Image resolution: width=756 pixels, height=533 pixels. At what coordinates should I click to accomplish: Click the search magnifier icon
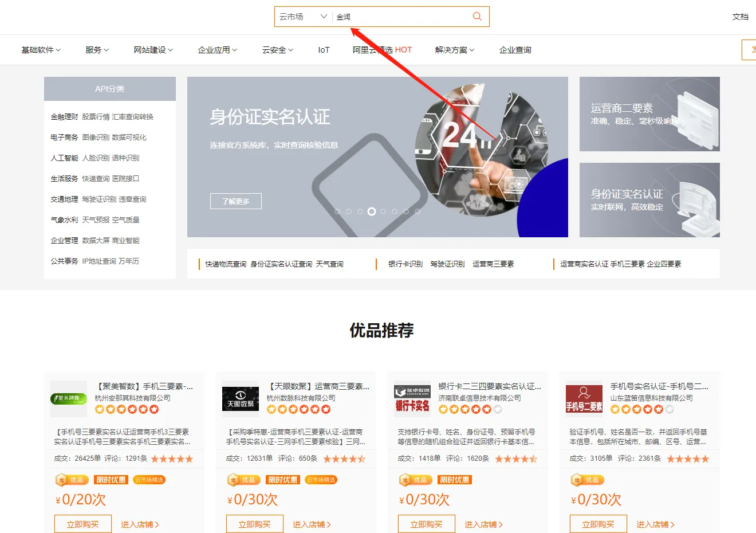click(477, 17)
